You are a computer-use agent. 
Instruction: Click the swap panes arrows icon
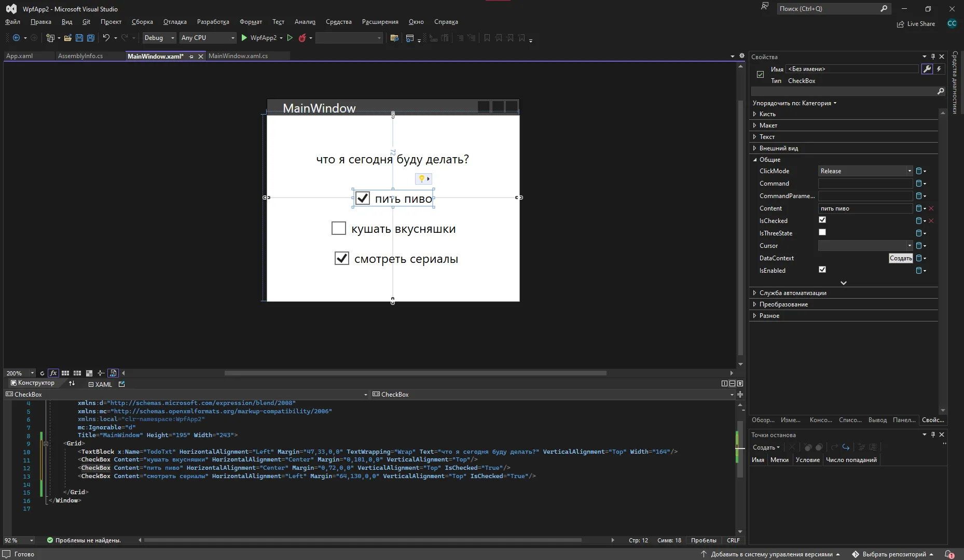pyautogui.click(x=72, y=384)
